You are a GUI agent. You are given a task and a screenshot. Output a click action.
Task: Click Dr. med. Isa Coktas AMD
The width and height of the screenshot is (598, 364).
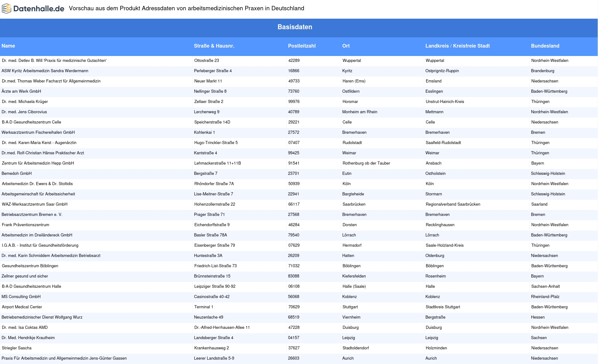25,328
